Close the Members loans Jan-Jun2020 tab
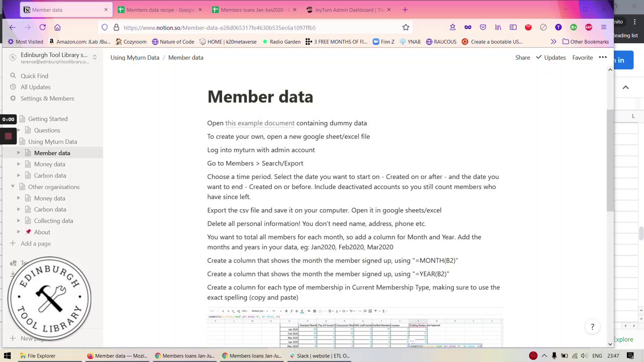644x362 pixels. click(x=294, y=10)
